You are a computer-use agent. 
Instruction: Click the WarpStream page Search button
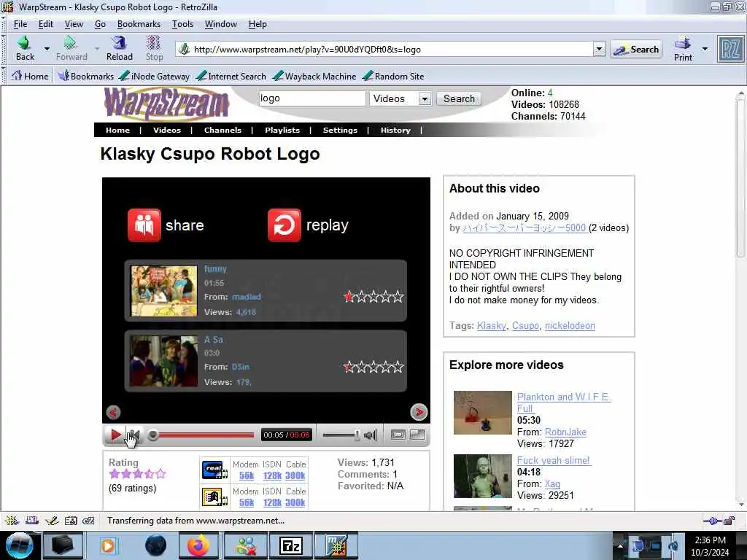tap(459, 98)
